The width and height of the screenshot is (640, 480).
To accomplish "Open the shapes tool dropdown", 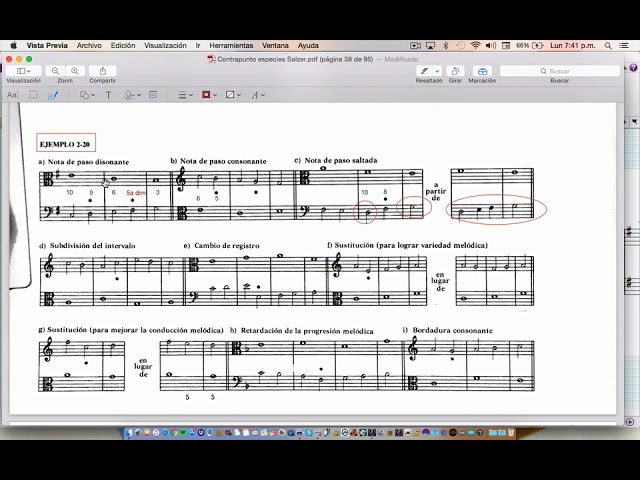I will pyautogui.click(x=87, y=95).
